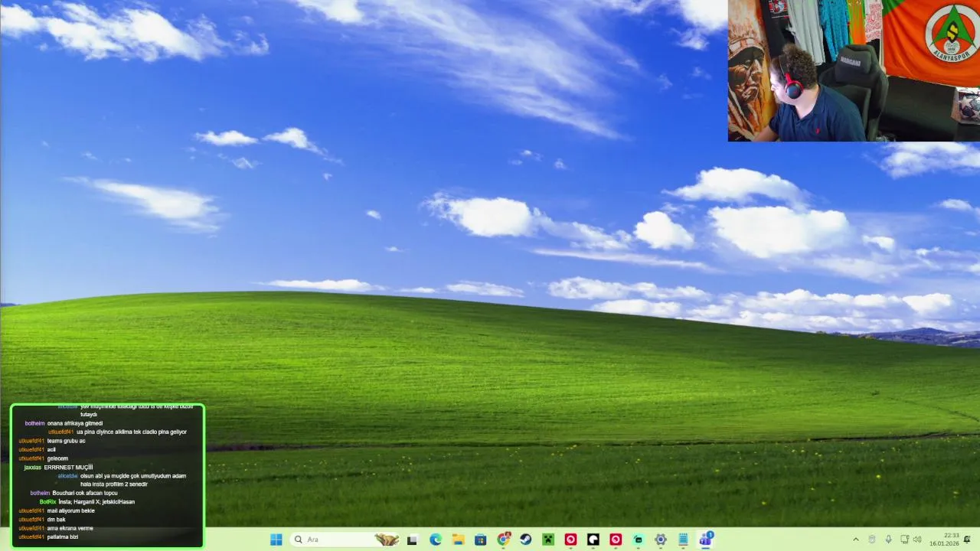The height and width of the screenshot is (551, 980).
Task: Launch Steam from the taskbar
Action: pyautogui.click(x=526, y=540)
